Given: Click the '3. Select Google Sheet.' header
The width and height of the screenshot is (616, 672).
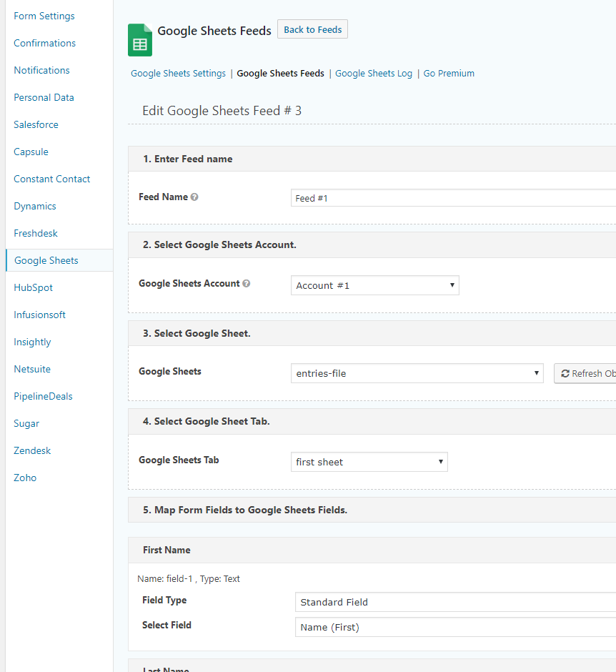Looking at the screenshot, I should [x=372, y=333].
